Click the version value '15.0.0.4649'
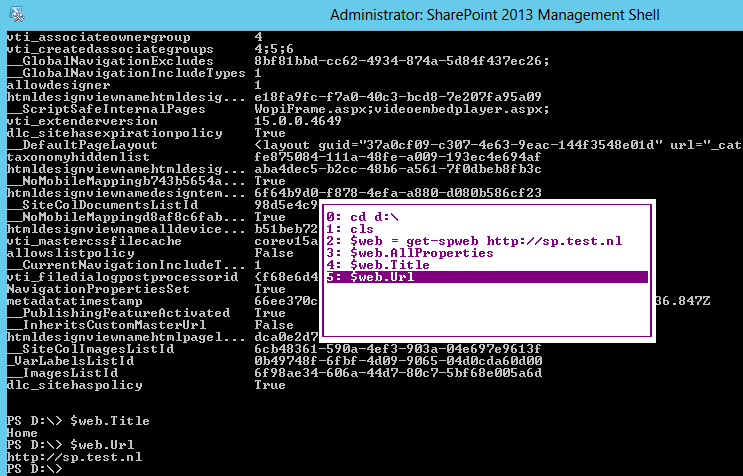Viewport: 743px width, 476px height. pos(298,121)
